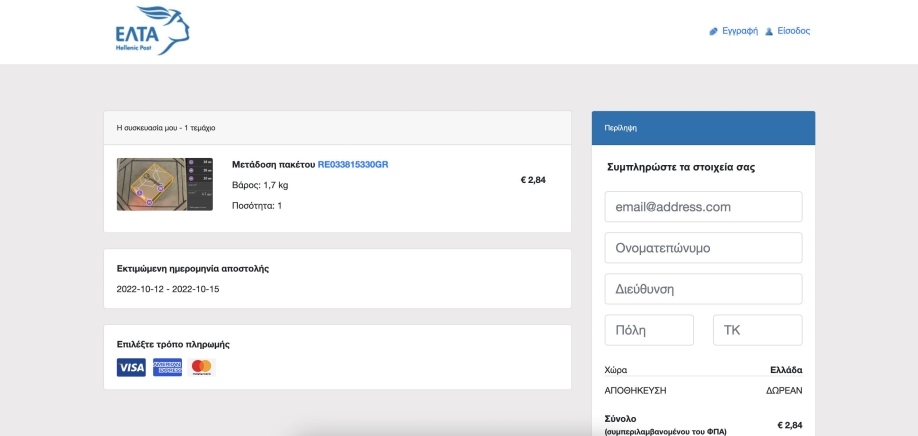The width and height of the screenshot is (918, 436).
Task: Click into the Ονοματεπώνυμο name field
Action: pos(703,248)
